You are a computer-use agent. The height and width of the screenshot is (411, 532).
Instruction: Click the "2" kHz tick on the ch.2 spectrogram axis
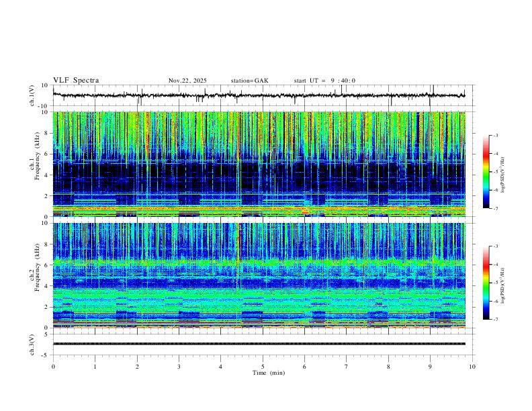click(47, 307)
